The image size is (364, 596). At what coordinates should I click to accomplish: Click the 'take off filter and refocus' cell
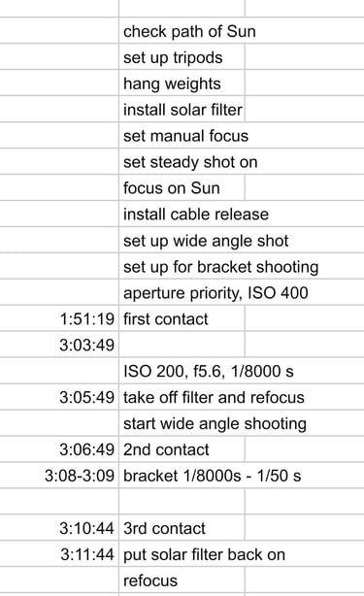pos(182,398)
